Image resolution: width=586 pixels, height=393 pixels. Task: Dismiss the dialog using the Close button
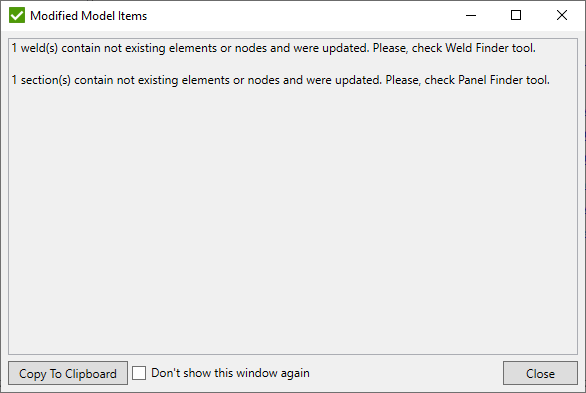(540, 373)
